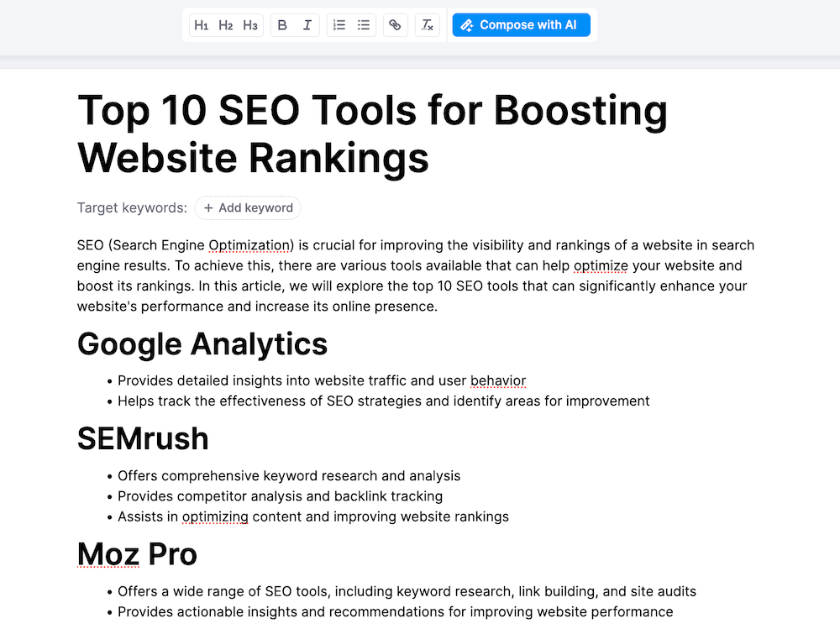
Task: Select the Moz Pro heading text
Action: coord(137,554)
